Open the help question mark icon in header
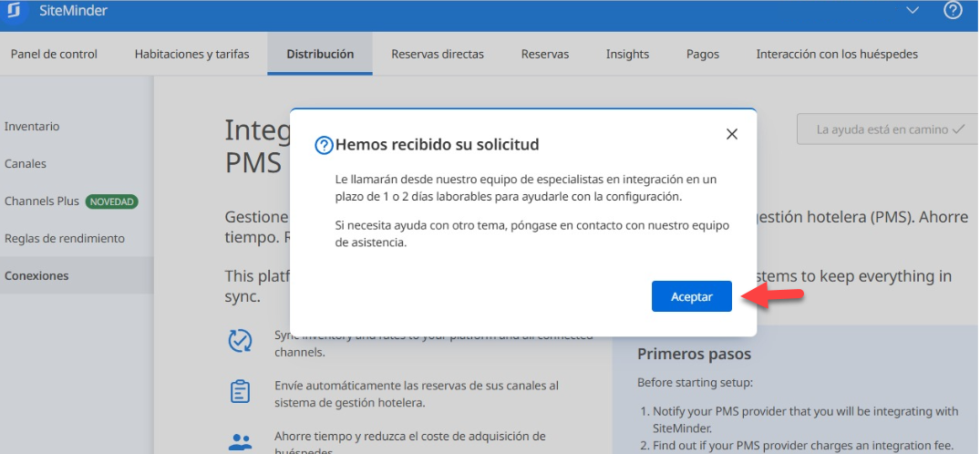 point(953,11)
